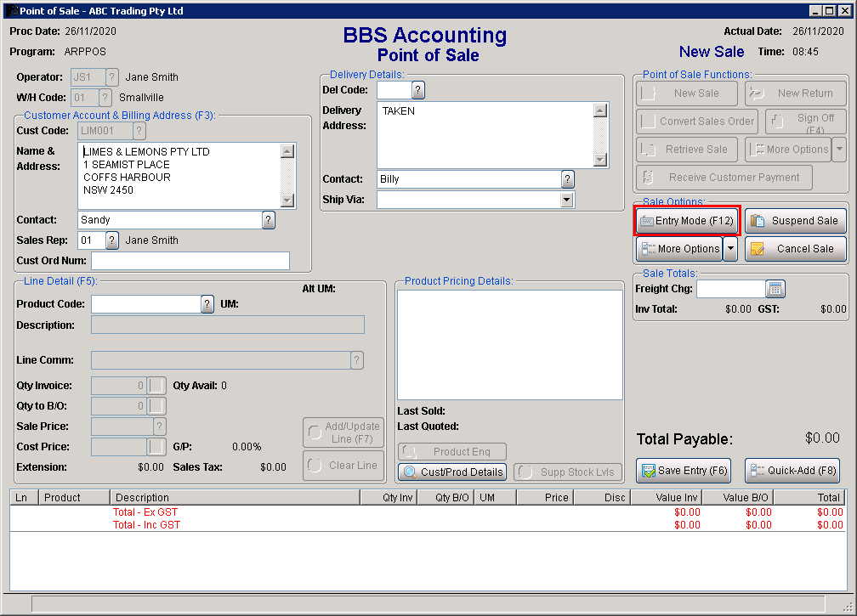The image size is (857, 616).
Task: Click the Description column header
Action: tap(235, 498)
